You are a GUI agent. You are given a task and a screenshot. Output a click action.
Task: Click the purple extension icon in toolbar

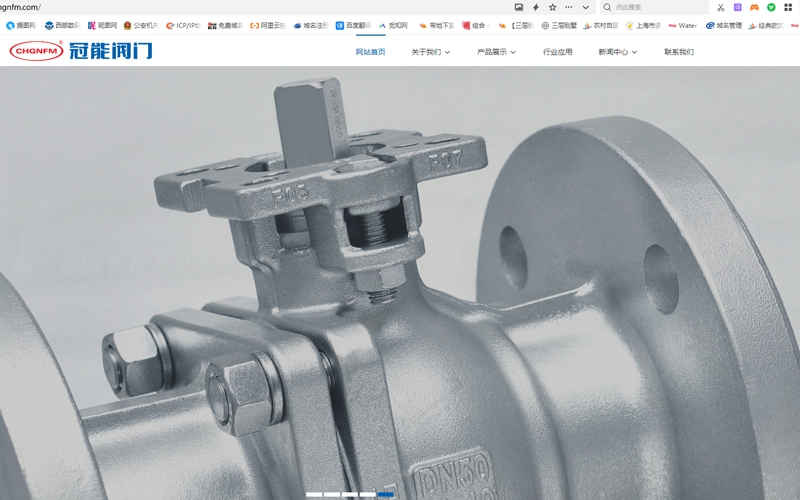click(x=737, y=7)
